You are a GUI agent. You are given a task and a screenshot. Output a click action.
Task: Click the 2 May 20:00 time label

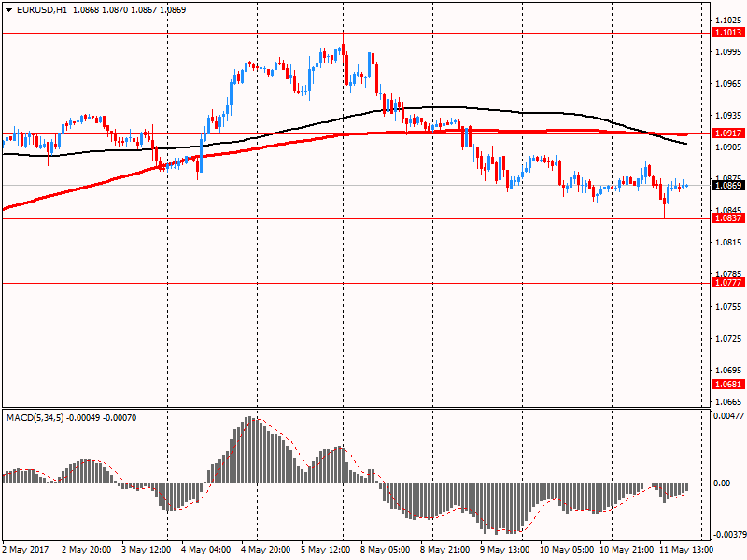click(x=87, y=550)
